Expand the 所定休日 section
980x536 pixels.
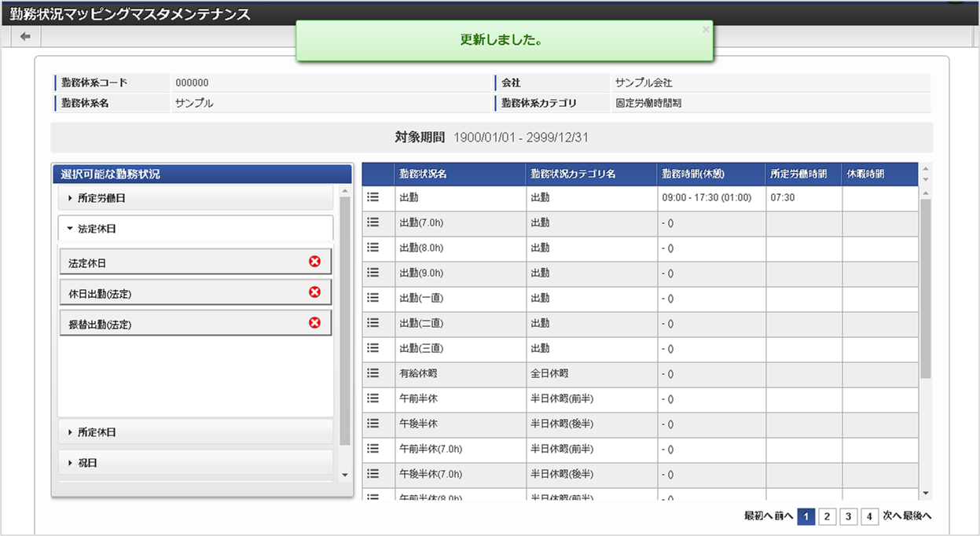point(196,432)
